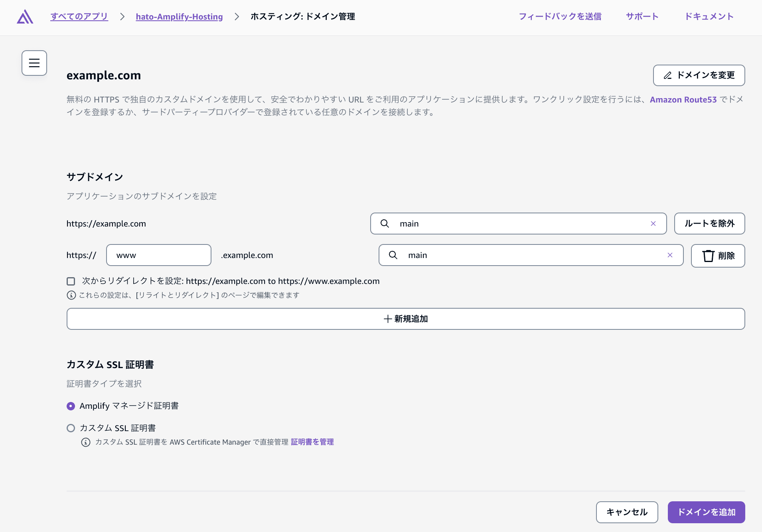Open hato-Amplify-Hosting breadcrumb link
This screenshot has height=532, width=762.
[x=179, y=16]
